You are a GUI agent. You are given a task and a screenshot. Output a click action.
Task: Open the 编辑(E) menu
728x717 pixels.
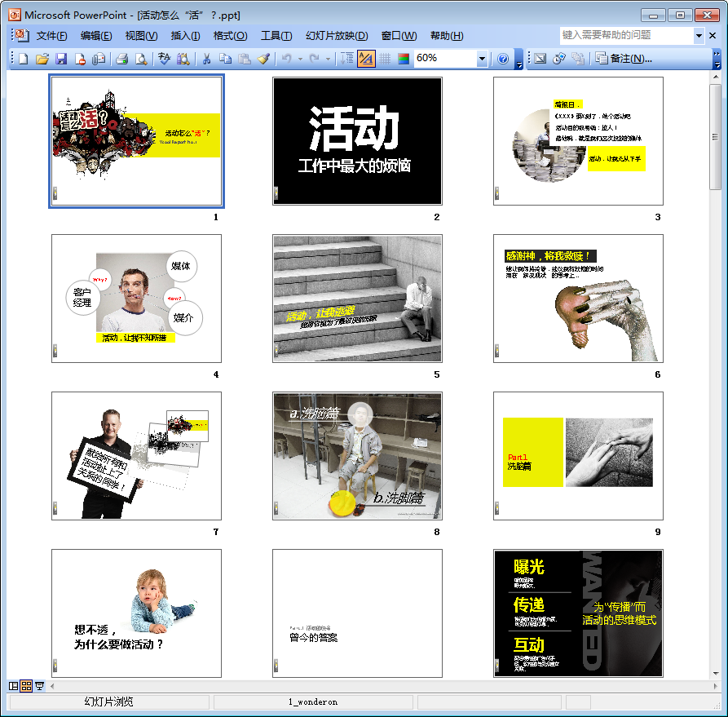(96, 36)
